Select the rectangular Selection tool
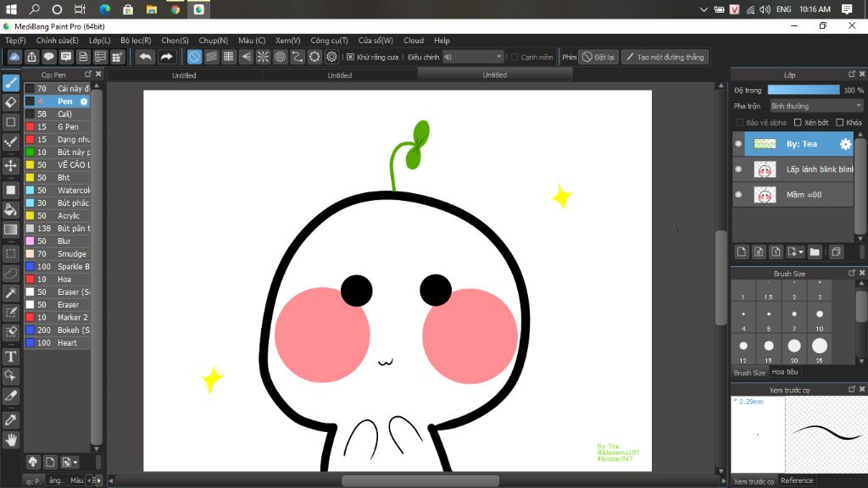The width and height of the screenshot is (868, 488). pos(10,254)
